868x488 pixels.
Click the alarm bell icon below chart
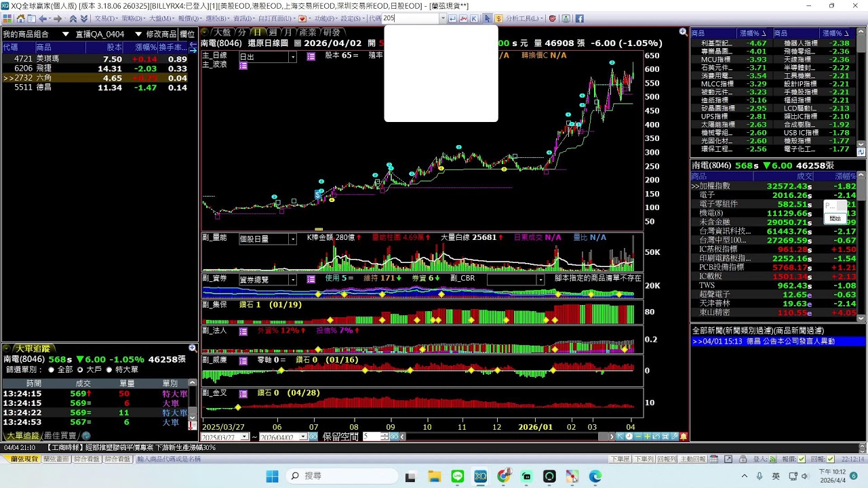[x=684, y=436]
